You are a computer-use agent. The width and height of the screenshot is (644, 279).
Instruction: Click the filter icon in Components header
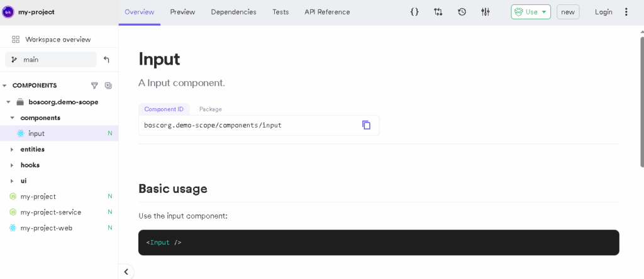tap(94, 85)
